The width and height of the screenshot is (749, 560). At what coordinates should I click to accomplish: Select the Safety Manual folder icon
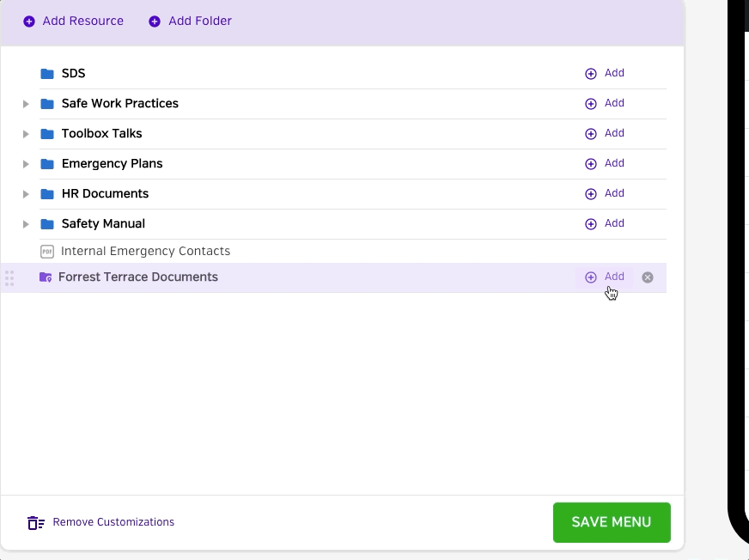47,224
